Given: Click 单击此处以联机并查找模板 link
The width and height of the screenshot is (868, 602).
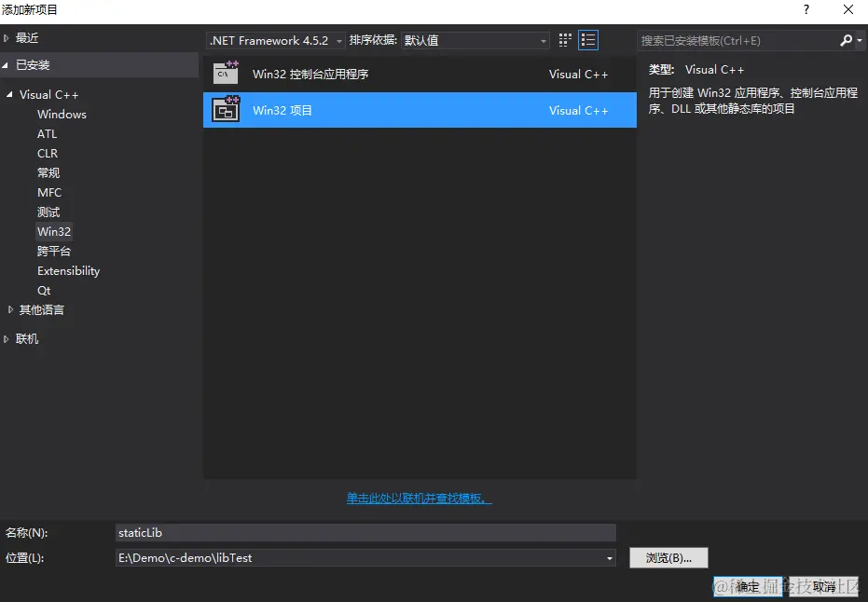Looking at the screenshot, I should (419, 499).
